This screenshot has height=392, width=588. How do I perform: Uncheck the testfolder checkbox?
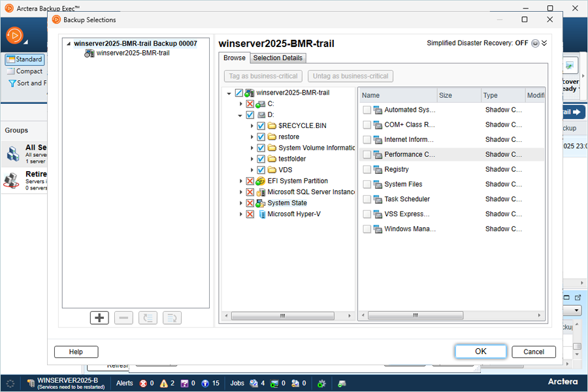point(261,159)
